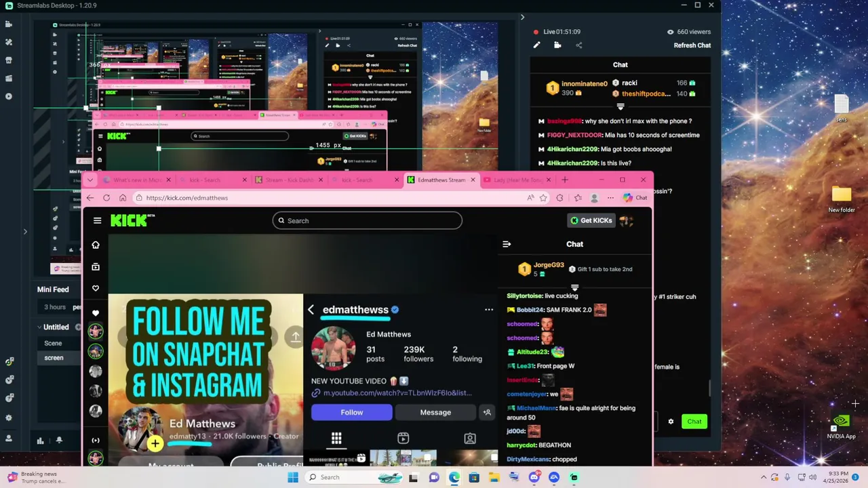Expand Streamlabs left panel arrow
This screenshot has height=488, width=868.
pyautogui.click(x=25, y=232)
